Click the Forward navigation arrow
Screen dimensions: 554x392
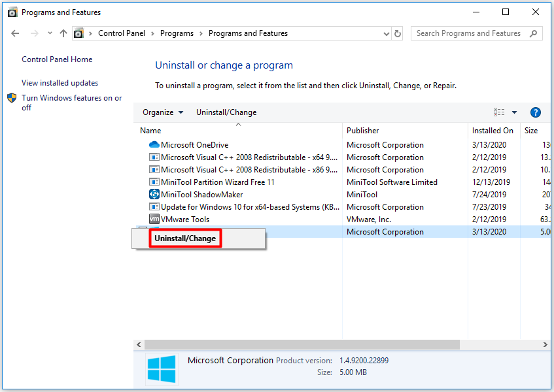click(x=34, y=33)
